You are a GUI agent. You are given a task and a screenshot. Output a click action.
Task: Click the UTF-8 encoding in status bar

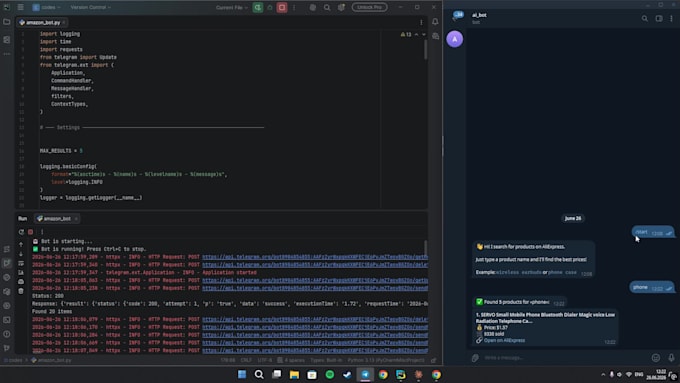[x=265, y=360]
